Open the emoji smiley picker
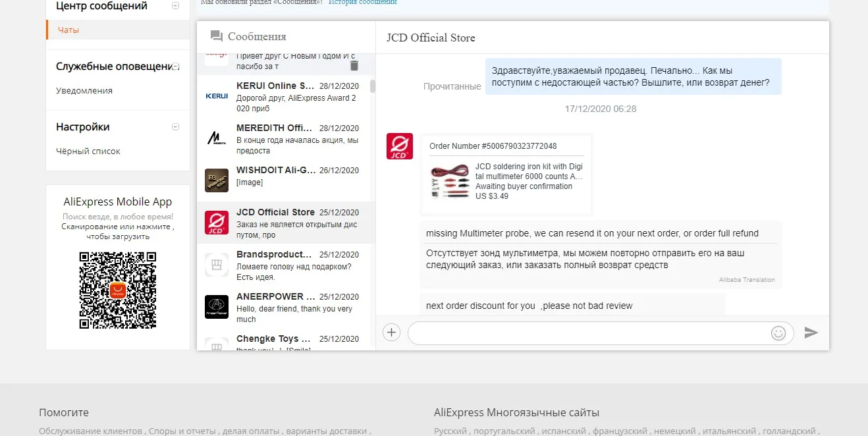Image resolution: width=868 pixels, height=436 pixels. (778, 333)
